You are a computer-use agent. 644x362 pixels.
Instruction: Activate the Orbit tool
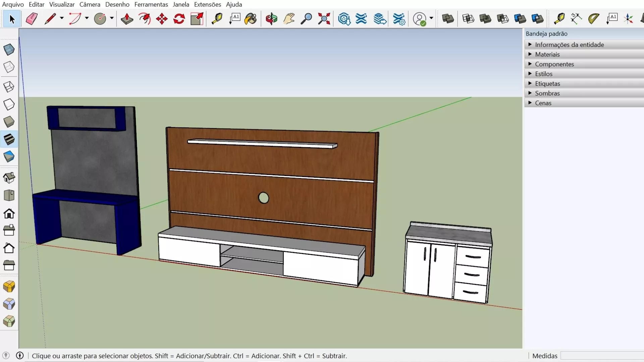[x=271, y=19]
